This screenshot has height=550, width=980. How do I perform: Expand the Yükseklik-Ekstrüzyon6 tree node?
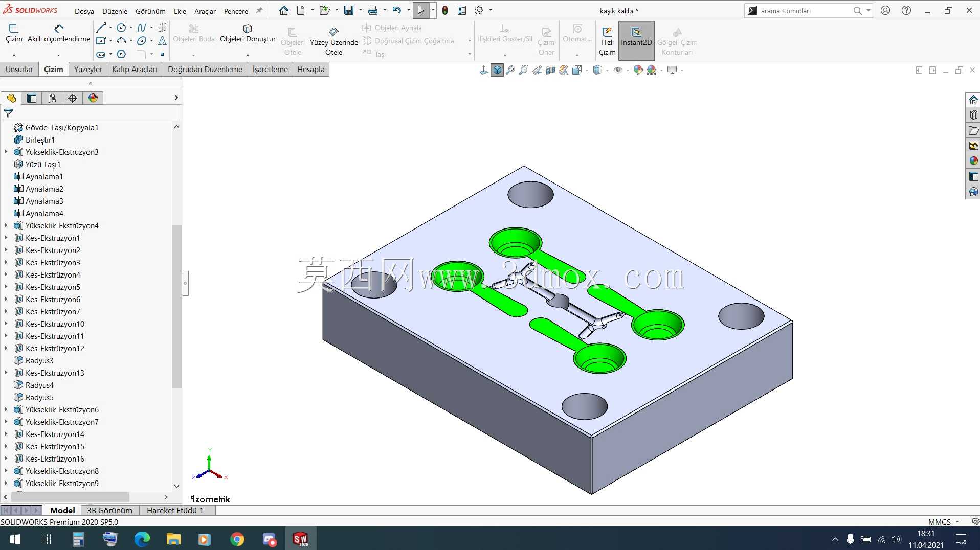[6, 409]
